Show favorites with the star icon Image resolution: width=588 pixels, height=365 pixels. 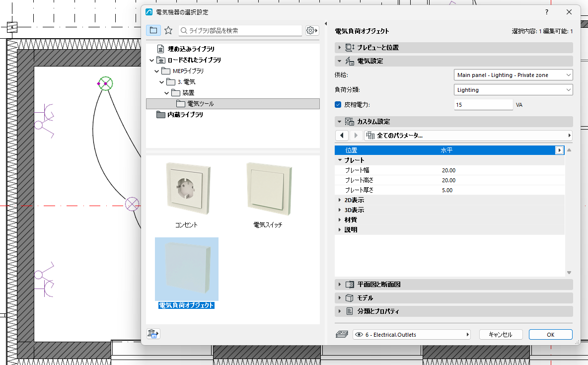(168, 30)
